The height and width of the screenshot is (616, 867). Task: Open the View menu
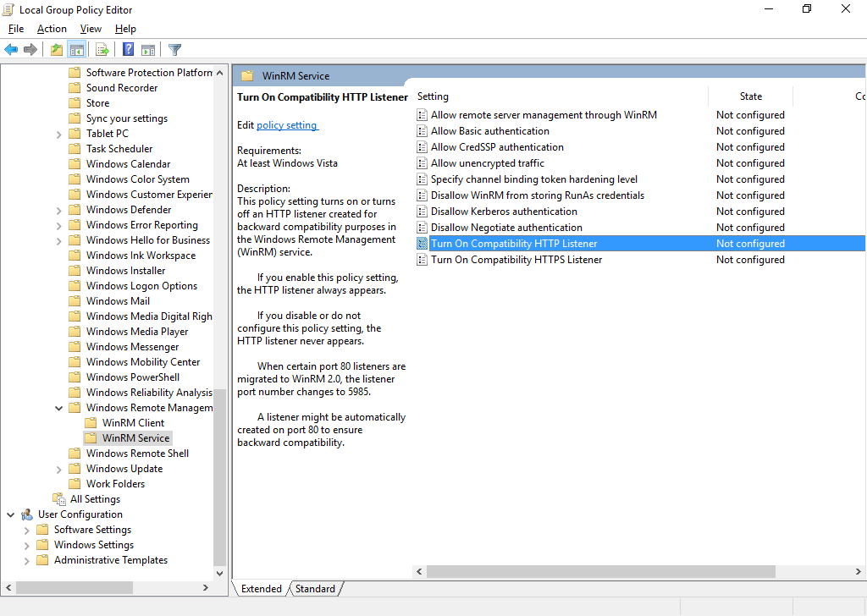pyautogui.click(x=91, y=29)
